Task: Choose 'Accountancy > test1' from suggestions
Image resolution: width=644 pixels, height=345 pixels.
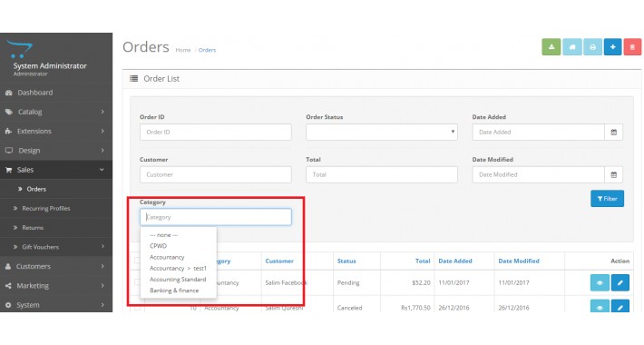Action: click(x=178, y=268)
